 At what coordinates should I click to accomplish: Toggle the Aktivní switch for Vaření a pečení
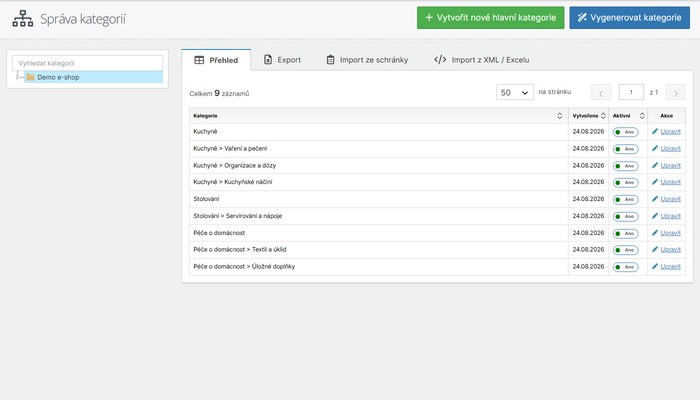tap(625, 149)
